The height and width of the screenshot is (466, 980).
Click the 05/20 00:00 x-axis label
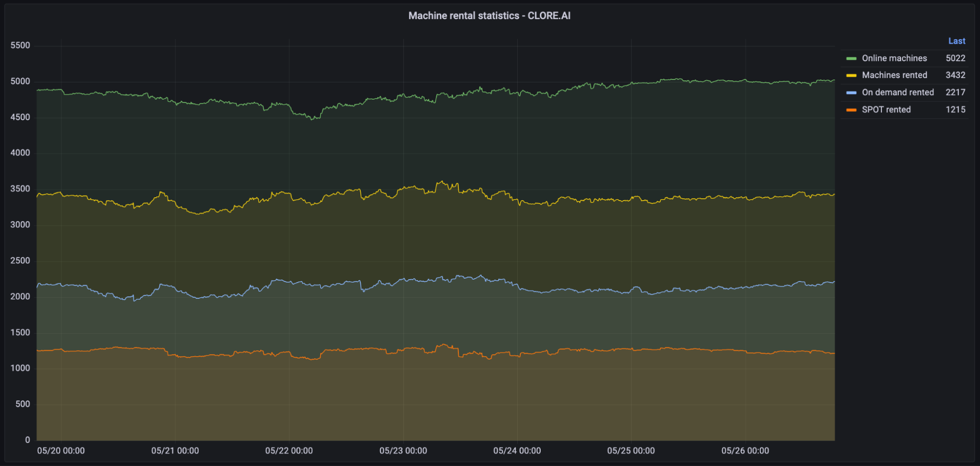pos(61,450)
